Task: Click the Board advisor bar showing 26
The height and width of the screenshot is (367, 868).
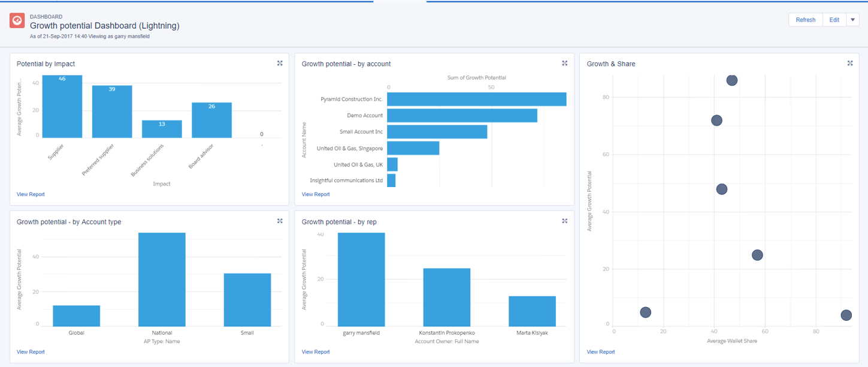Action: click(211, 120)
